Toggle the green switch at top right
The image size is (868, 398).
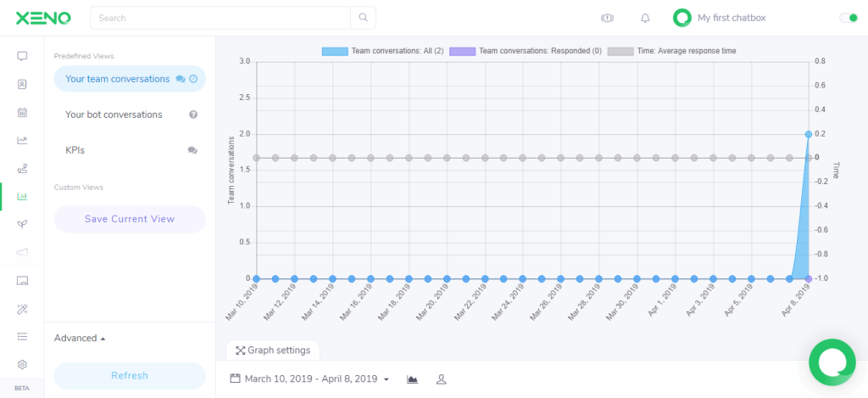click(x=848, y=18)
